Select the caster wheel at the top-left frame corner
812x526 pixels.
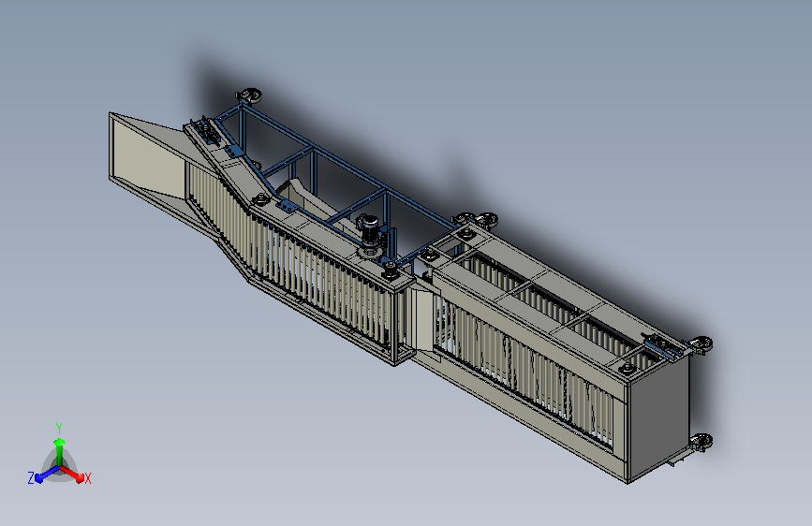250,95
